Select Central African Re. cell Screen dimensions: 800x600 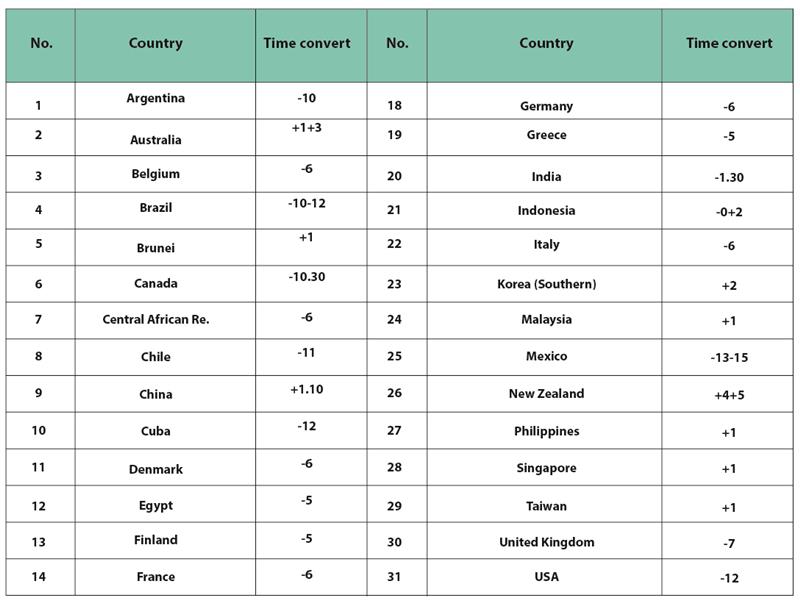pos(156,319)
